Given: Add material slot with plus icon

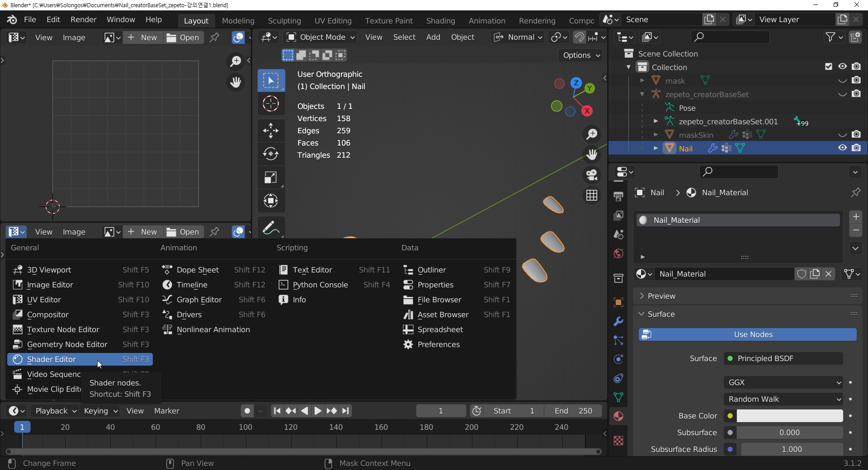Looking at the screenshot, I should click(856, 216).
